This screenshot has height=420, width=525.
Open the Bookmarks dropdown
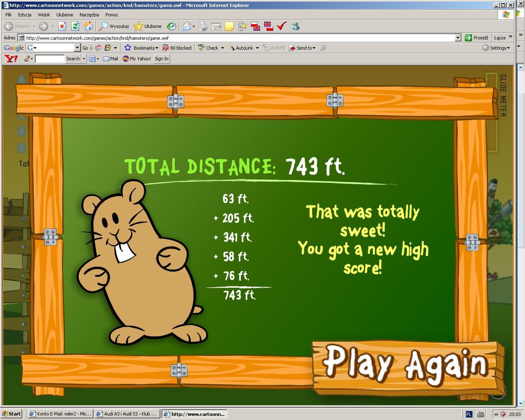click(142, 48)
